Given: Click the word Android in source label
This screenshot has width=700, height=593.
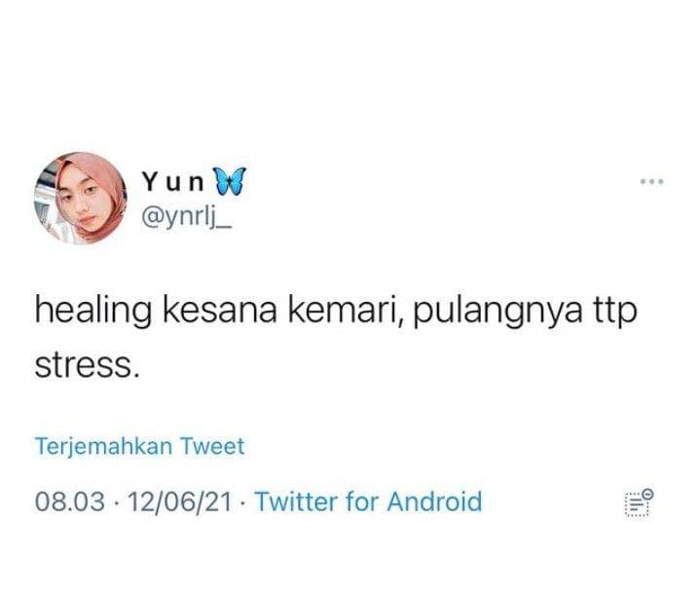Looking at the screenshot, I should (435, 501).
